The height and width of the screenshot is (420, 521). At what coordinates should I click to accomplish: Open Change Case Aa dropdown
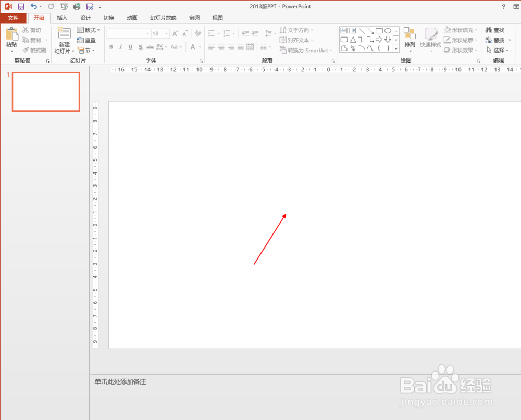pos(176,47)
